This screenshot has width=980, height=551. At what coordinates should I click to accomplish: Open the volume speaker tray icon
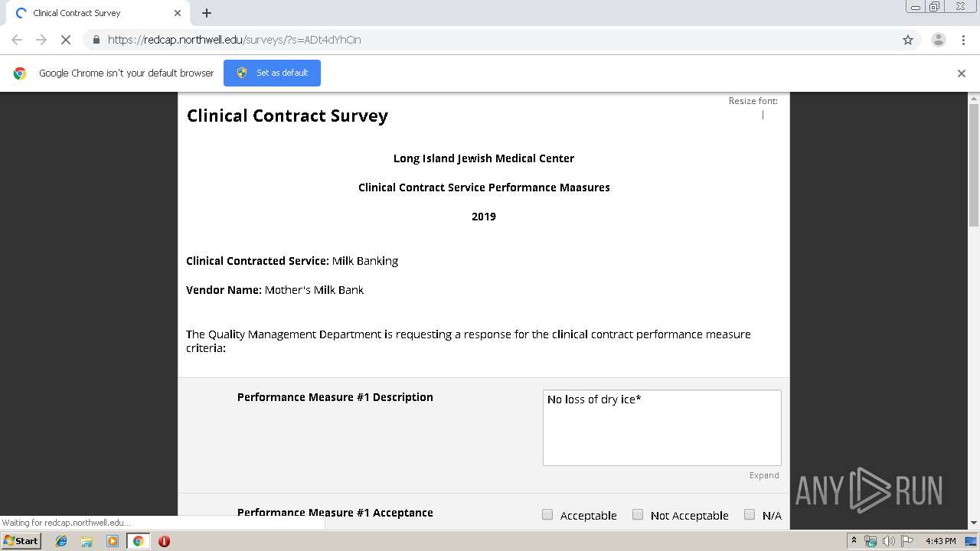point(889,541)
